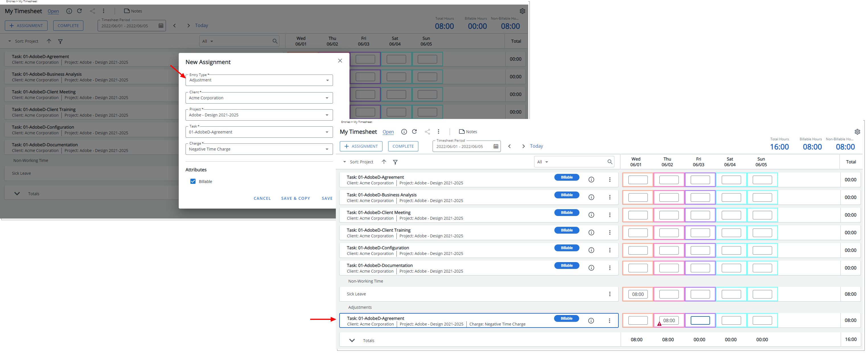This screenshot has height=354, width=868.
Task: Click info icon next to Open in right timesheet
Action: coord(404,132)
